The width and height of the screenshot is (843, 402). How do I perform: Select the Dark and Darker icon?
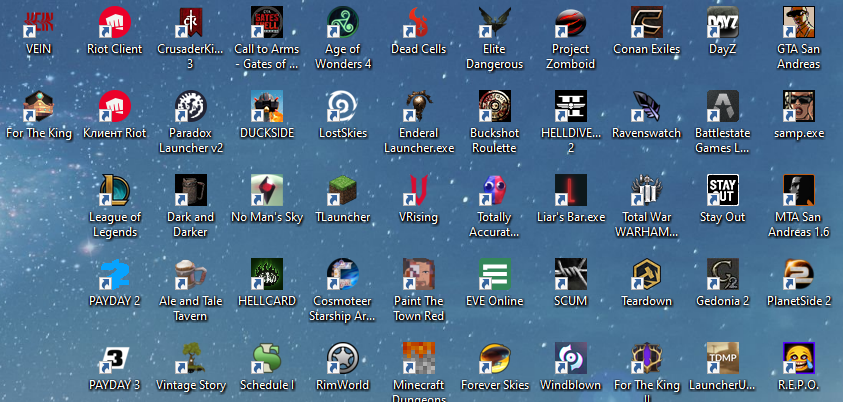click(190, 190)
